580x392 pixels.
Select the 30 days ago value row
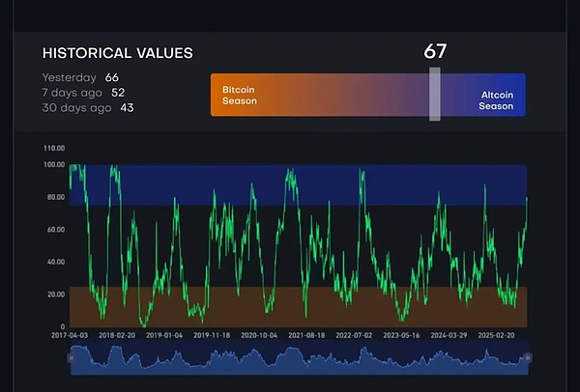coord(87,107)
